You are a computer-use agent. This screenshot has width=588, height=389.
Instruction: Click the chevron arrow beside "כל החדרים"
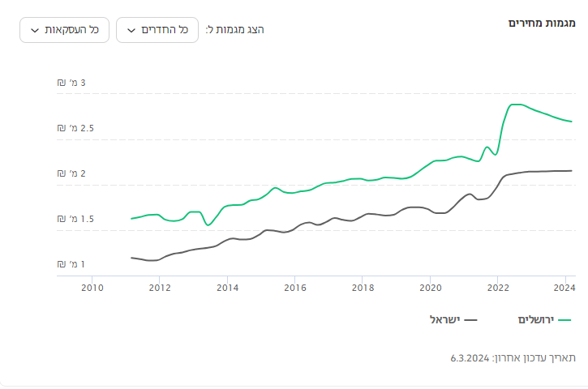(x=131, y=30)
